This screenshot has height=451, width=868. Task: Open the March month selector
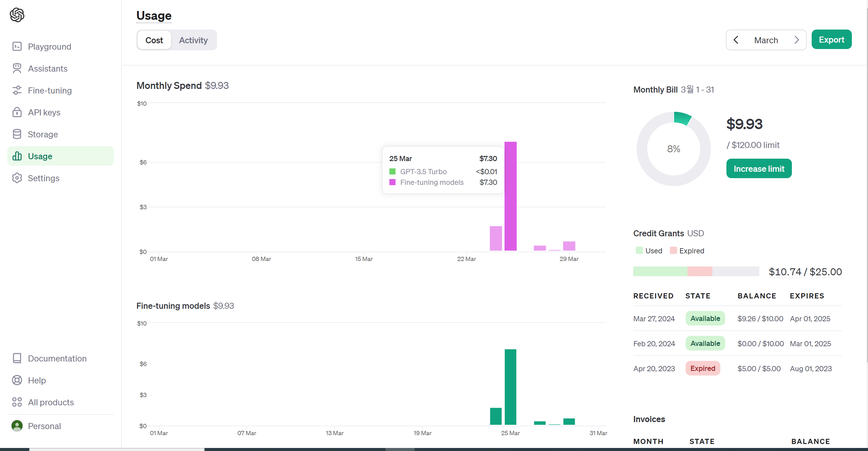tap(766, 40)
